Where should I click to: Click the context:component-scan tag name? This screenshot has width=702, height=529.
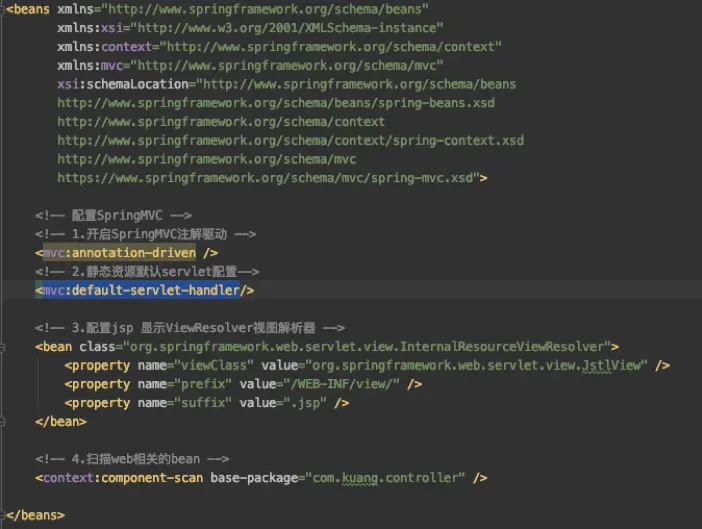123,478
